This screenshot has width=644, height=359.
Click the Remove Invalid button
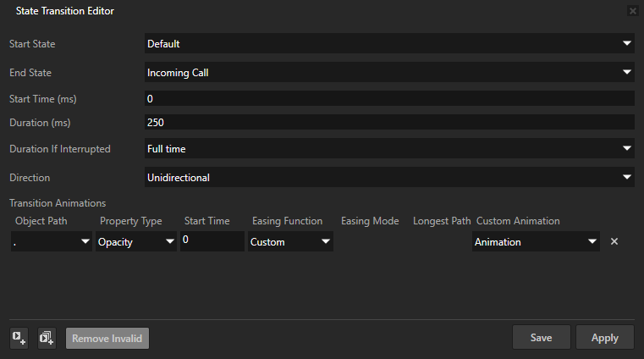point(107,338)
